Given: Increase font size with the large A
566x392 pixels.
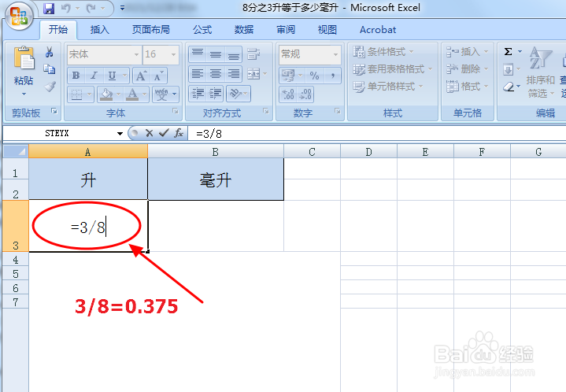Looking at the screenshot, I should 141,76.
